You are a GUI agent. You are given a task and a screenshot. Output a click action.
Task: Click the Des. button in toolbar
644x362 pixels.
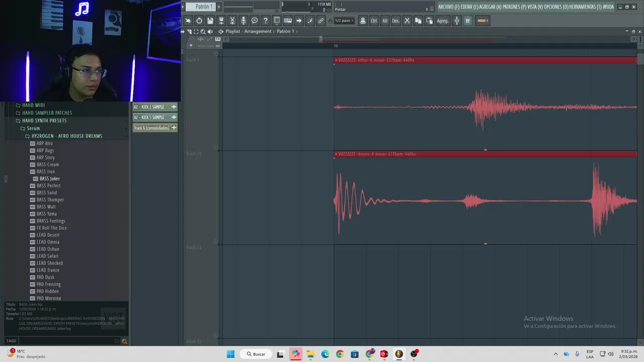coord(396,21)
